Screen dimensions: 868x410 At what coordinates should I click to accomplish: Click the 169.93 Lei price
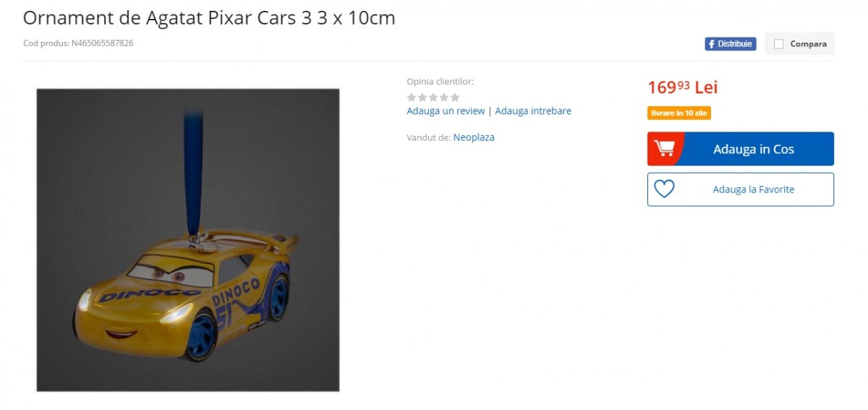[x=682, y=87]
